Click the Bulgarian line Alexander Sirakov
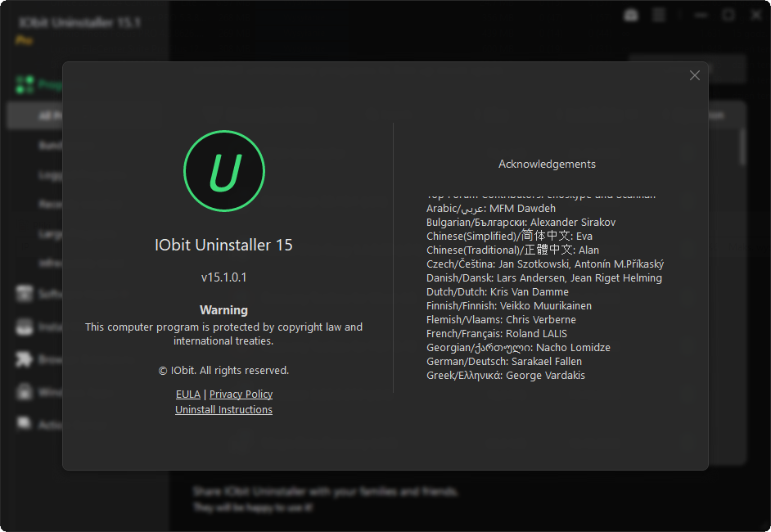The image size is (771, 532). click(521, 223)
